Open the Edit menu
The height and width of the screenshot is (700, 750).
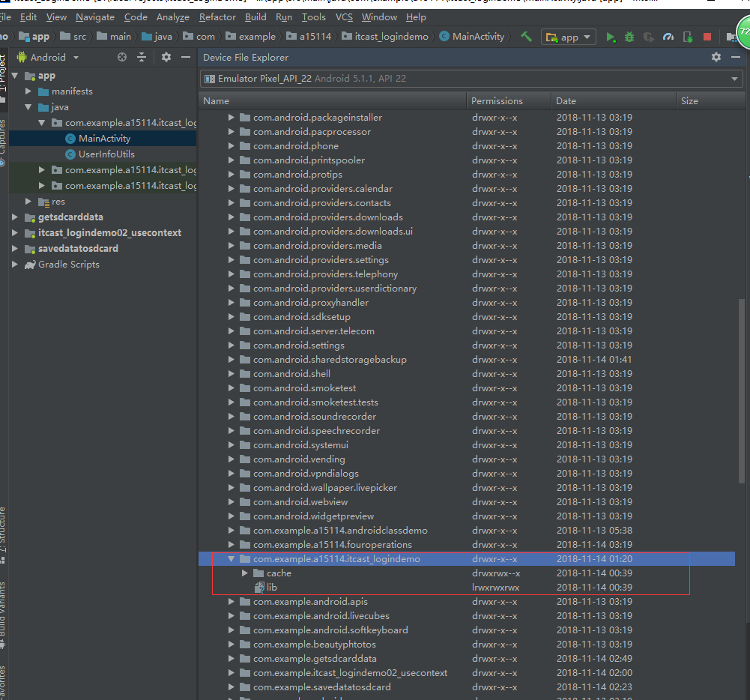tap(28, 17)
